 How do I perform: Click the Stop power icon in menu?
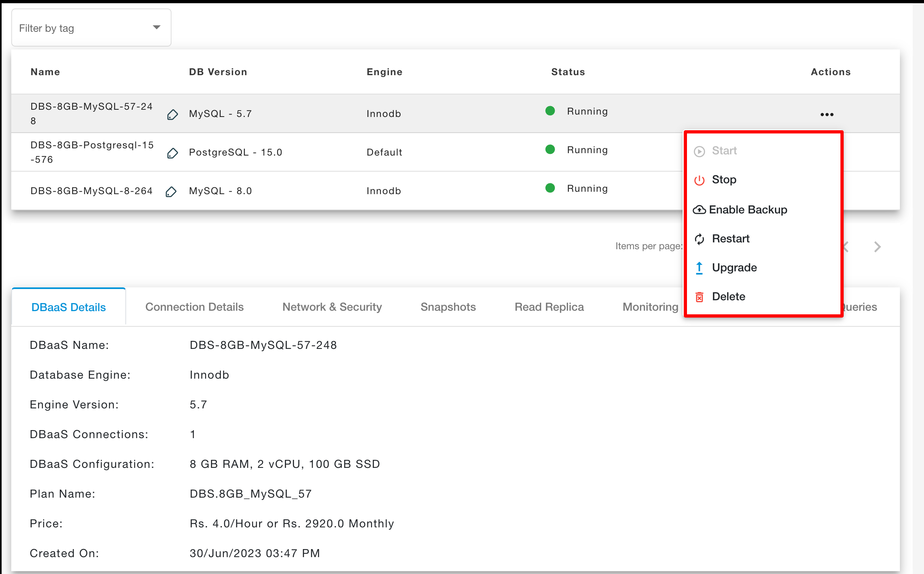[x=699, y=180]
